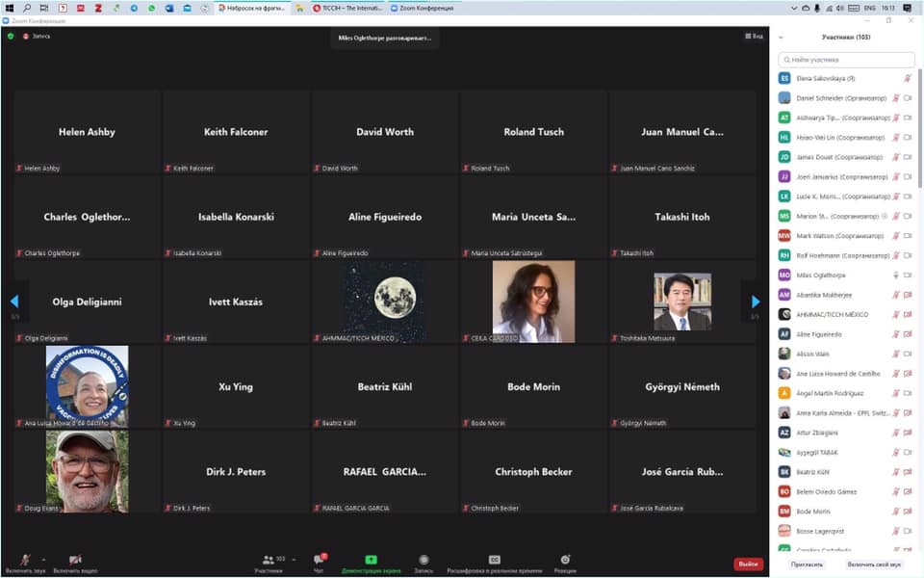Click the MW avatar of Mark Watson
Viewport: 924px width, 578px height.
coord(784,236)
